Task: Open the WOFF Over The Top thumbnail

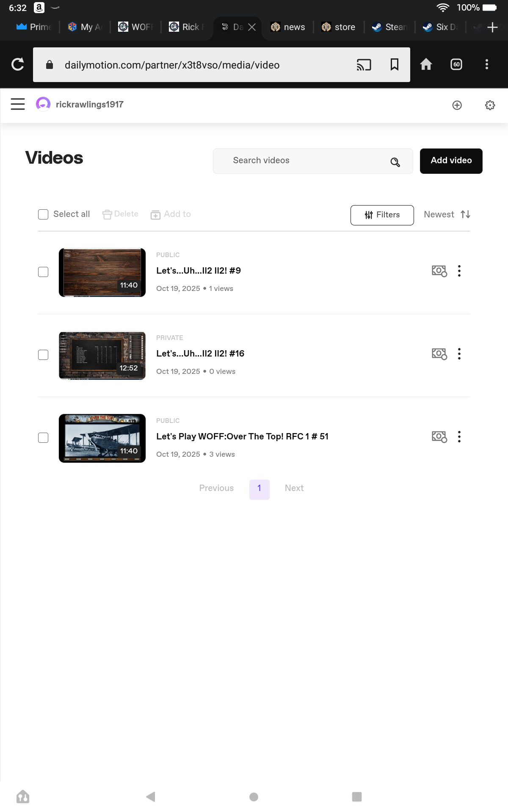Action: pyautogui.click(x=102, y=438)
